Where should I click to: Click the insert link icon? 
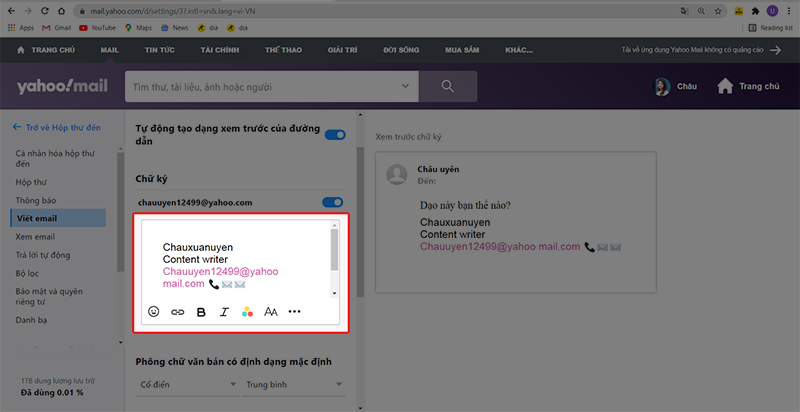[177, 312]
